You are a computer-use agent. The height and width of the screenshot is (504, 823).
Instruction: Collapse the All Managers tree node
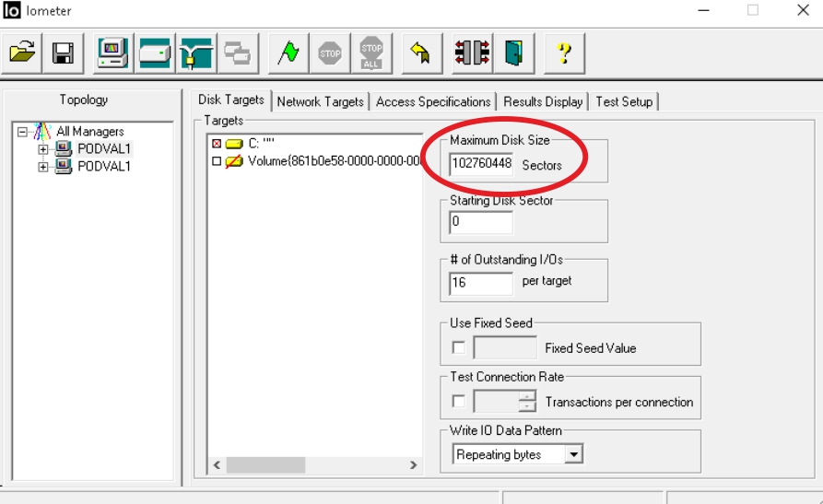23,132
